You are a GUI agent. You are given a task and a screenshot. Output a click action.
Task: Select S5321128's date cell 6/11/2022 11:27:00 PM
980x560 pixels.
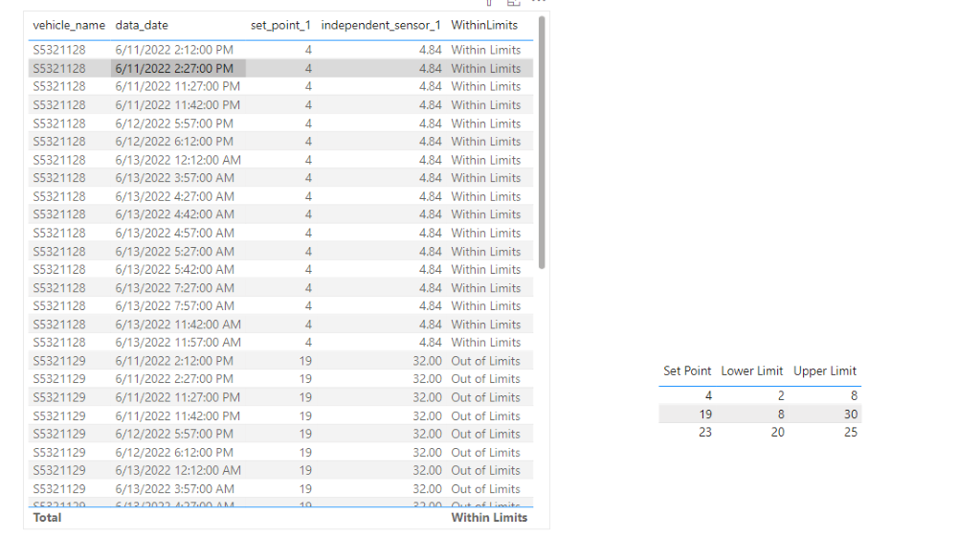tap(177, 86)
